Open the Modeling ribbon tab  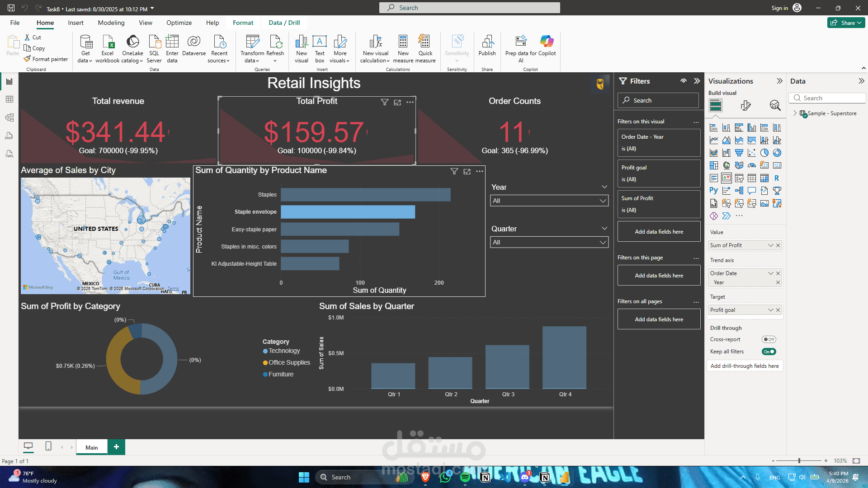(111, 23)
